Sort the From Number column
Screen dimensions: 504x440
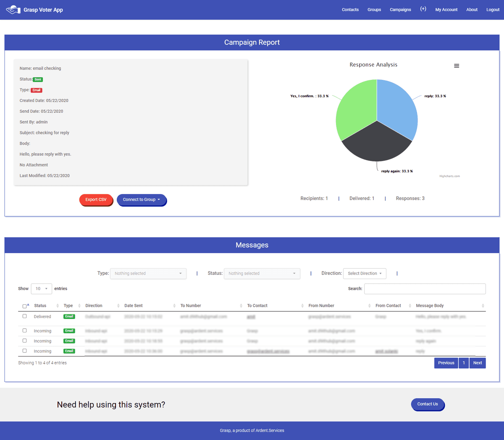click(369, 306)
